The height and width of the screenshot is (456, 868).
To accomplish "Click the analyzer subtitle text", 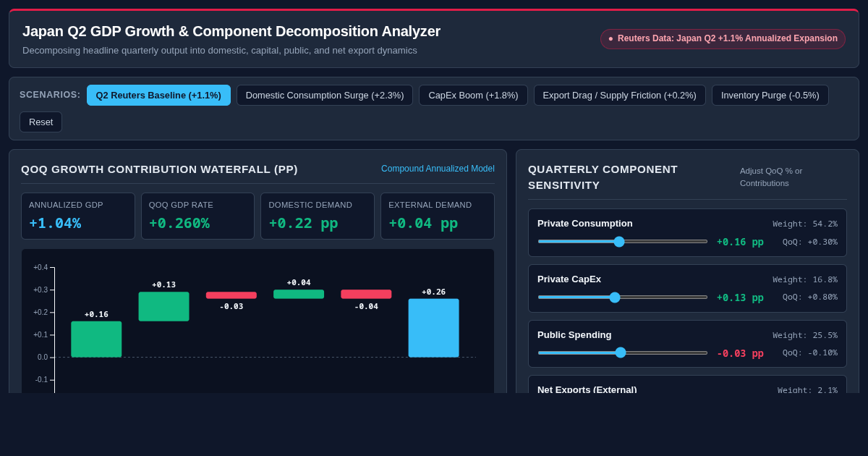I will pyautogui.click(x=220, y=50).
